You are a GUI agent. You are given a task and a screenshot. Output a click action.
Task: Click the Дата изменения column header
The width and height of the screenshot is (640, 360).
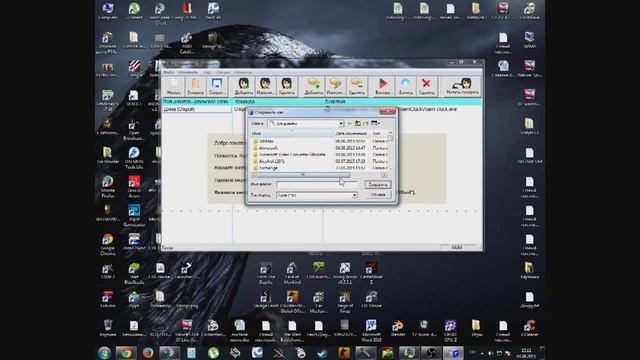coord(351,133)
